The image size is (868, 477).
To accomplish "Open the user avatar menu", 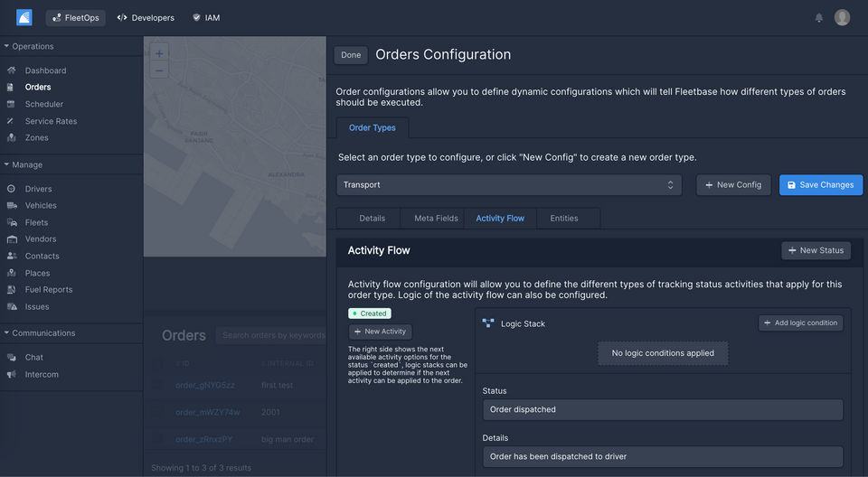I will click(x=842, y=17).
